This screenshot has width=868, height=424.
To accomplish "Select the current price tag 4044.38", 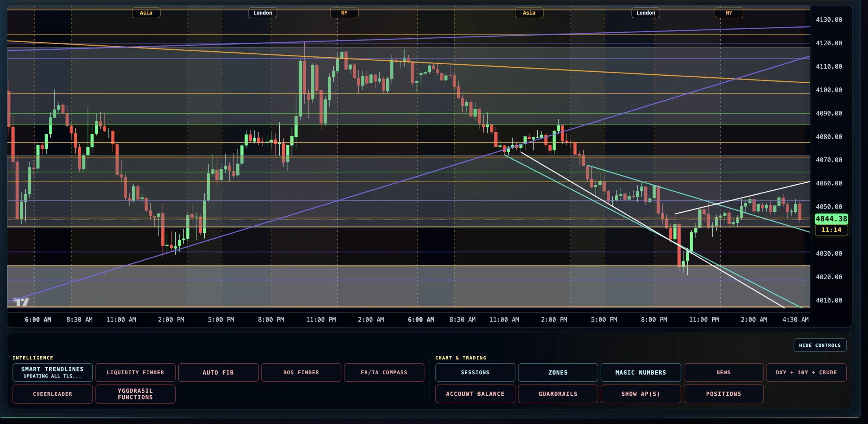I will pyautogui.click(x=831, y=219).
